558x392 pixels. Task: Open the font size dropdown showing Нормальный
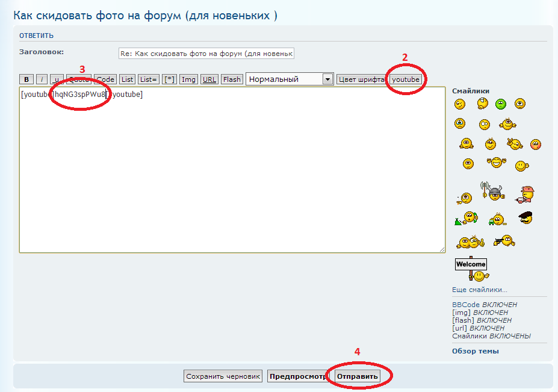pyautogui.click(x=290, y=79)
